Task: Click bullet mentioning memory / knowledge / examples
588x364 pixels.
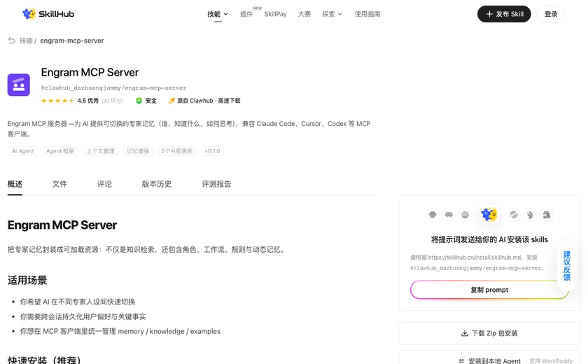Action: (x=120, y=331)
